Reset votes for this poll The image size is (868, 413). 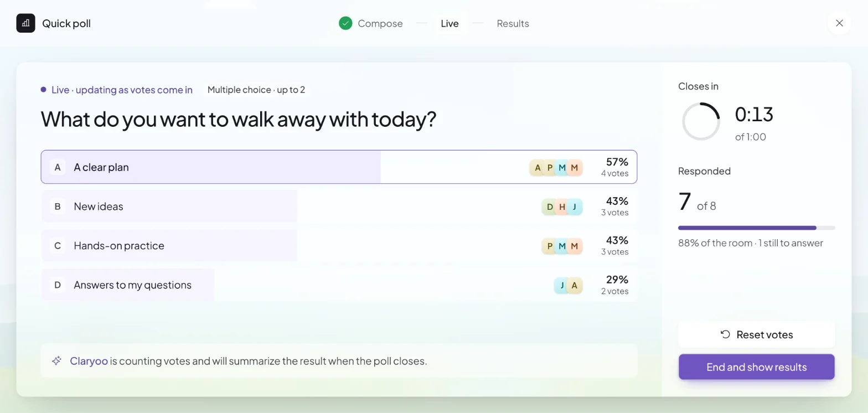click(756, 334)
